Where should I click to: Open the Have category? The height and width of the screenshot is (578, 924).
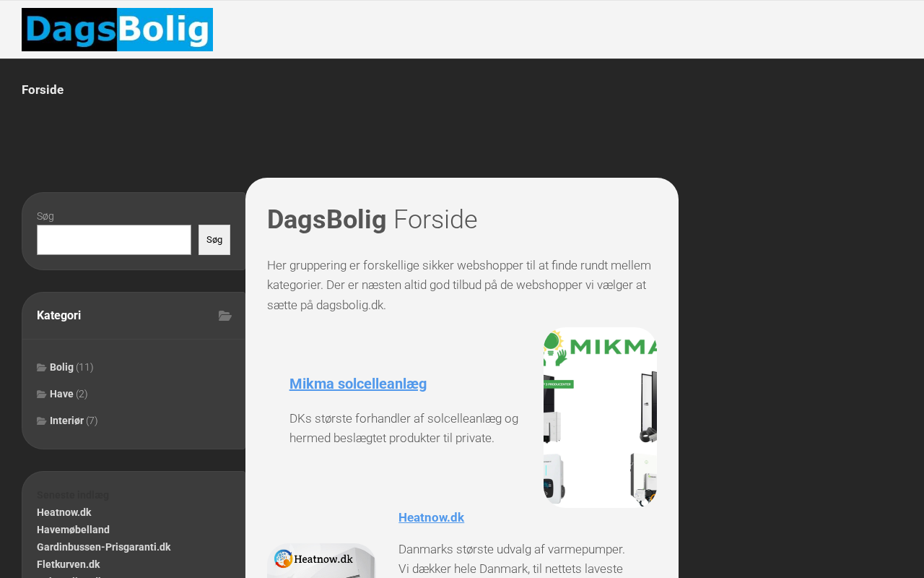pyautogui.click(x=61, y=394)
